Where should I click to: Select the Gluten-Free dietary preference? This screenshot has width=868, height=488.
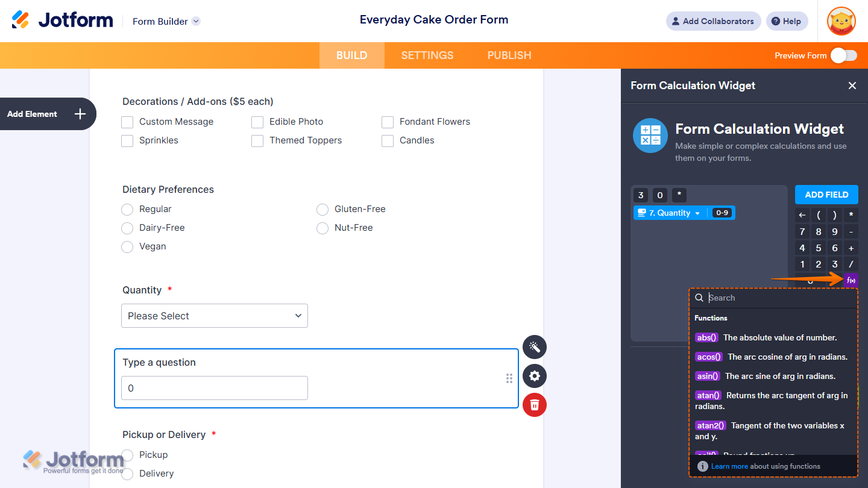click(x=322, y=209)
